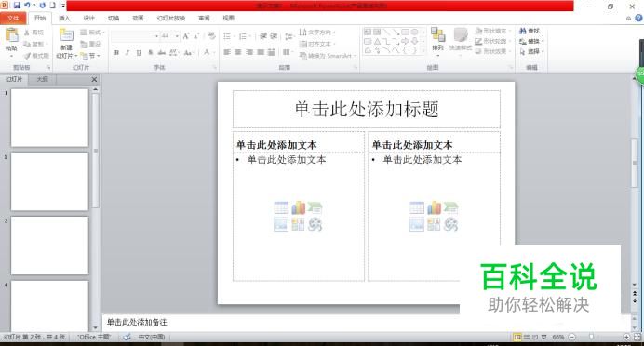Open the Replace (替换) dropdown
The height and width of the screenshot is (346, 644).
tap(531, 41)
